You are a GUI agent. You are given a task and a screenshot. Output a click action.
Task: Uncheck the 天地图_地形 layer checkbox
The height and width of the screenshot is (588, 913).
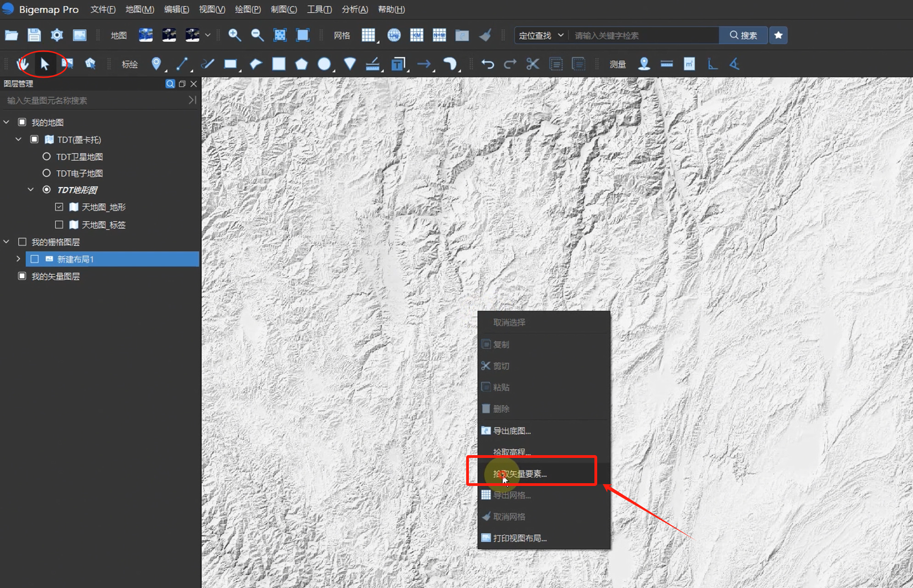[x=59, y=207]
